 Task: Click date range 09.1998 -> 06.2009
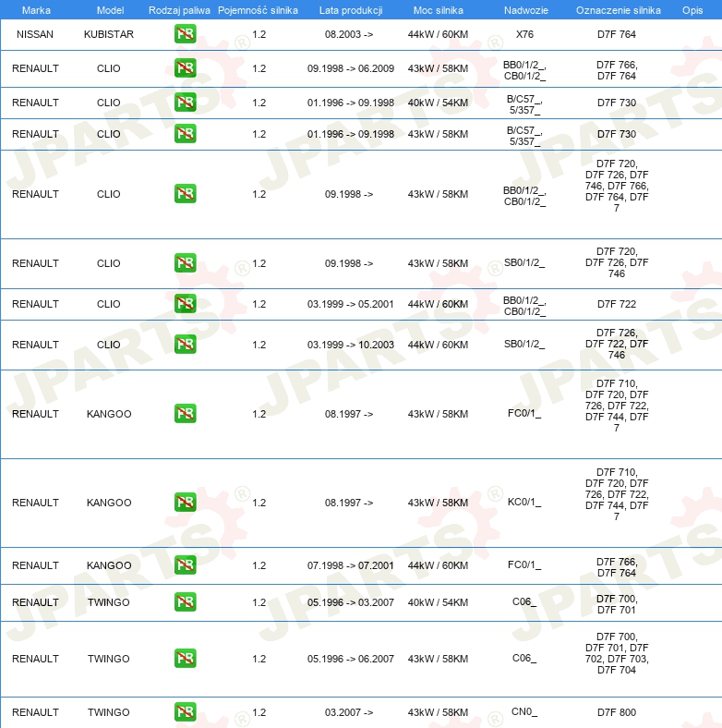pyautogui.click(x=350, y=68)
